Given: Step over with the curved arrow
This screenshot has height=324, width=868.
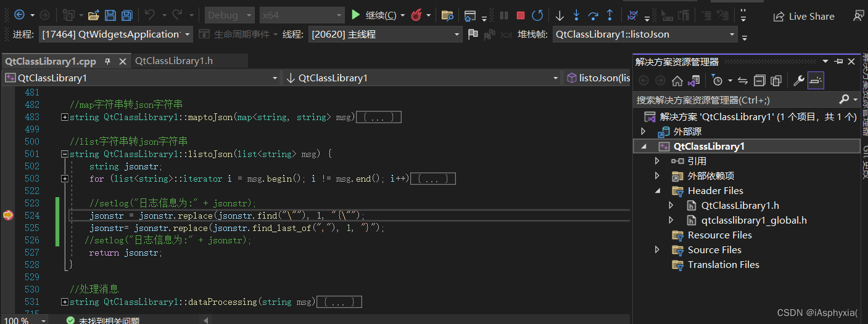Looking at the screenshot, I should [x=593, y=15].
